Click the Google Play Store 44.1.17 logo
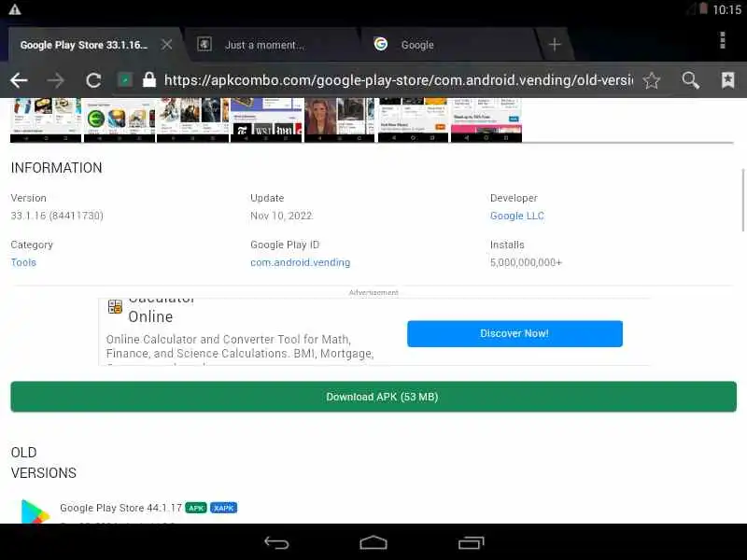The image size is (747, 560). click(x=35, y=511)
